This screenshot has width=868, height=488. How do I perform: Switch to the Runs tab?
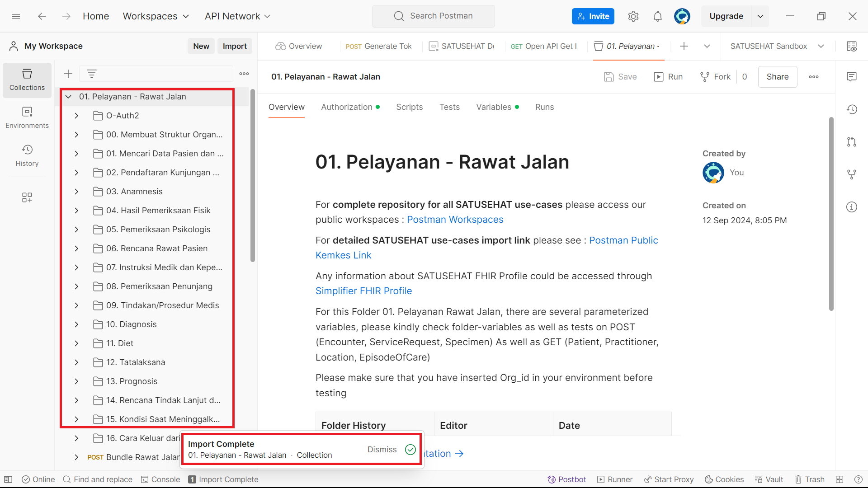pyautogui.click(x=544, y=107)
